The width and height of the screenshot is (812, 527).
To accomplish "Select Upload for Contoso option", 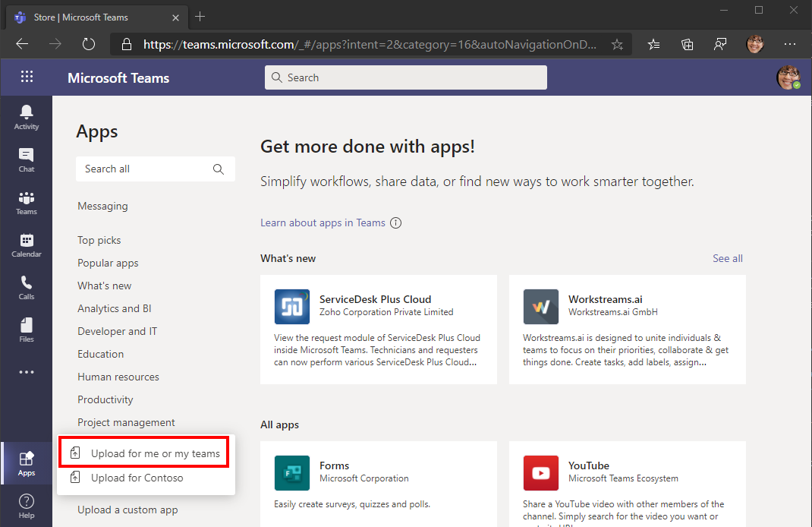I will tap(137, 478).
